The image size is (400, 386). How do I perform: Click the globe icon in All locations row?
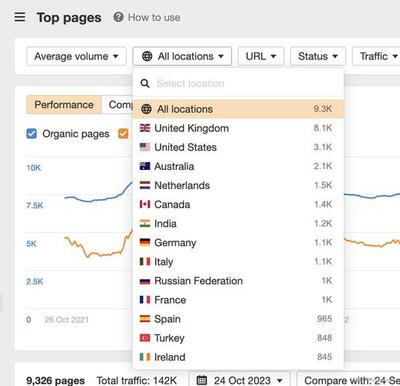[146, 109]
